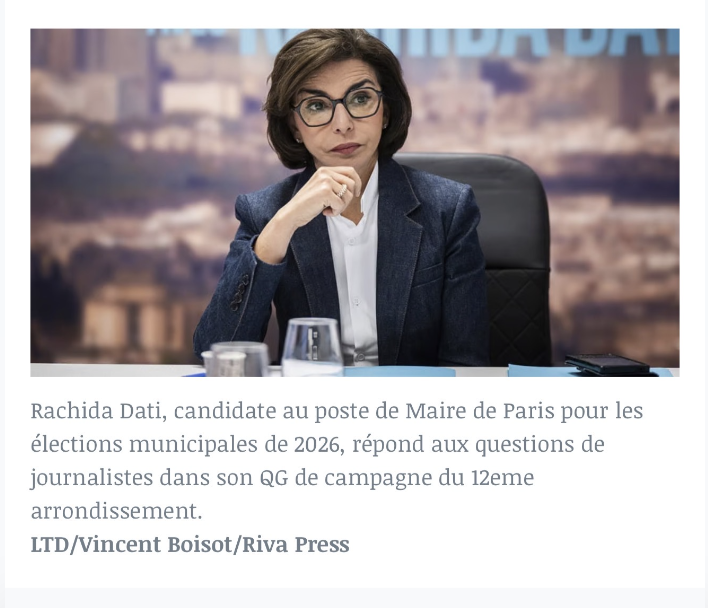708x608 pixels.
Task: Click the word 'QG' in the caption
Action: coord(274,478)
